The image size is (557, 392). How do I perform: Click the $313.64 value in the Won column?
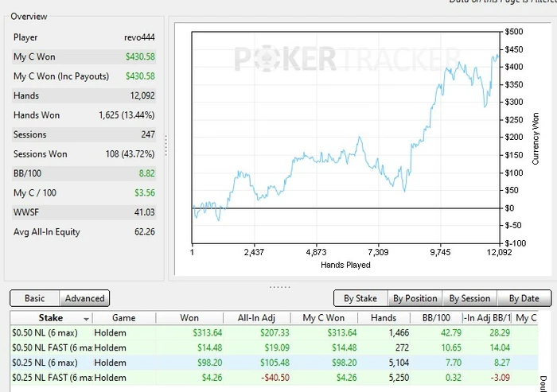click(208, 332)
